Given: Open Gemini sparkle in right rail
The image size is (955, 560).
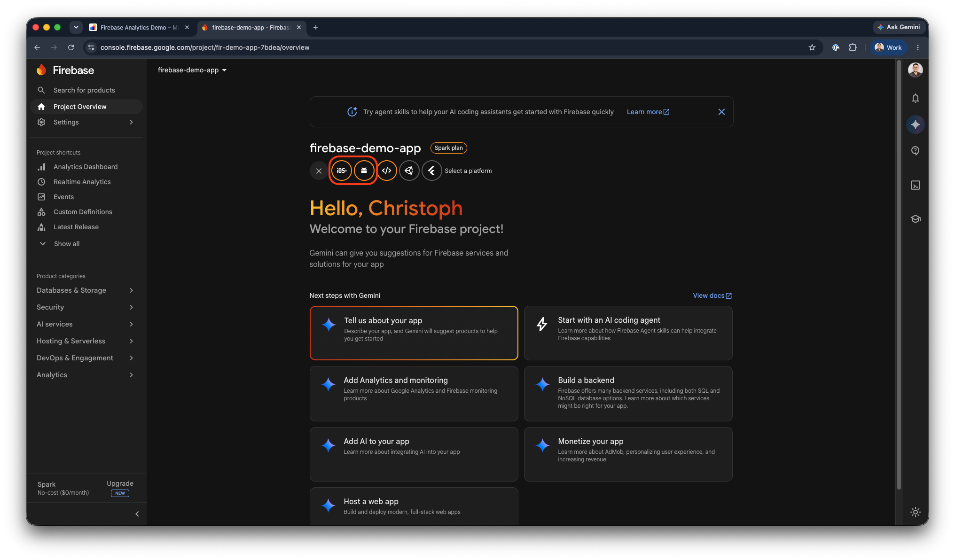Looking at the screenshot, I should pos(915,124).
